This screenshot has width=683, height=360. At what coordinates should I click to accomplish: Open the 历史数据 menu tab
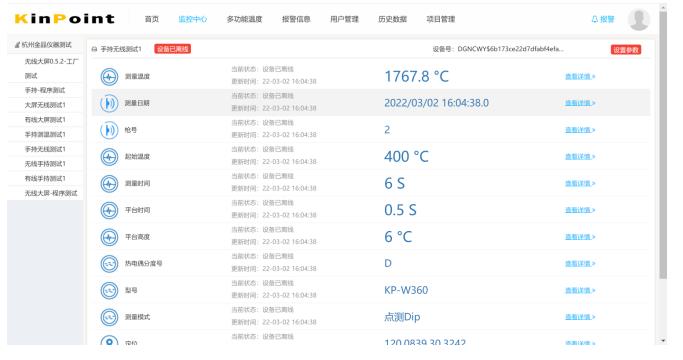[392, 19]
